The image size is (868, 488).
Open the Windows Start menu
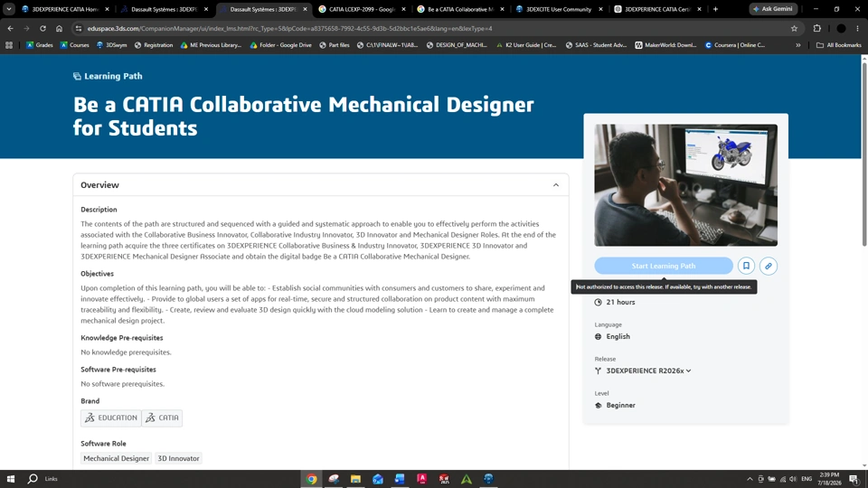click(11, 479)
